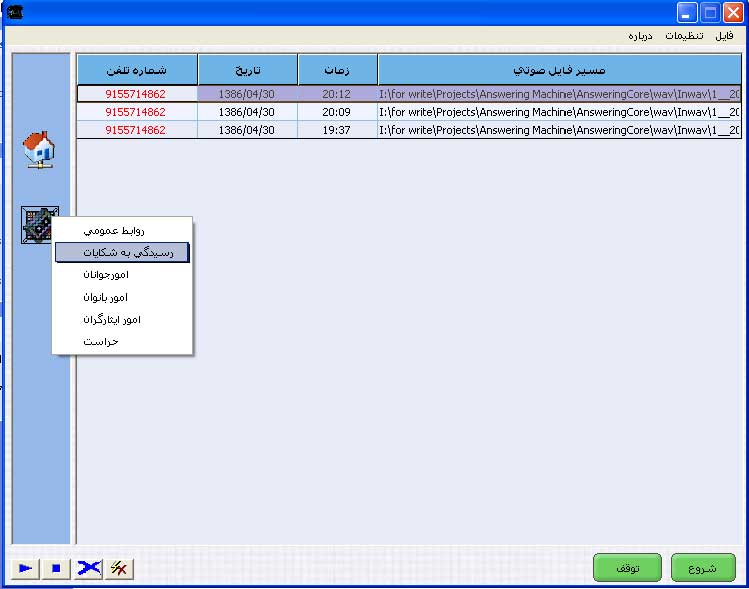The image size is (749, 589).
Task: Pick امور ايثارگران from popup menu
Action: pyautogui.click(x=122, y=319)
